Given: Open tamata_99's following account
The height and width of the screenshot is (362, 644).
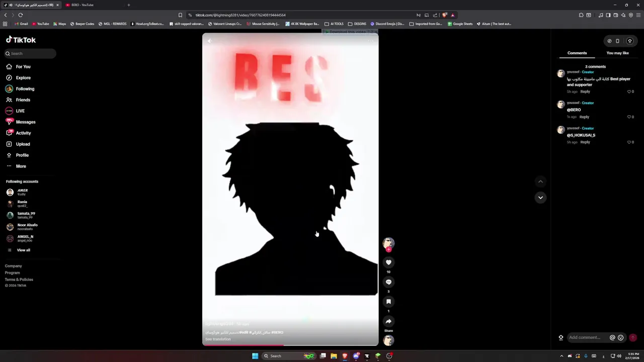Looking at the screenshot, I should tap(21, 215).
